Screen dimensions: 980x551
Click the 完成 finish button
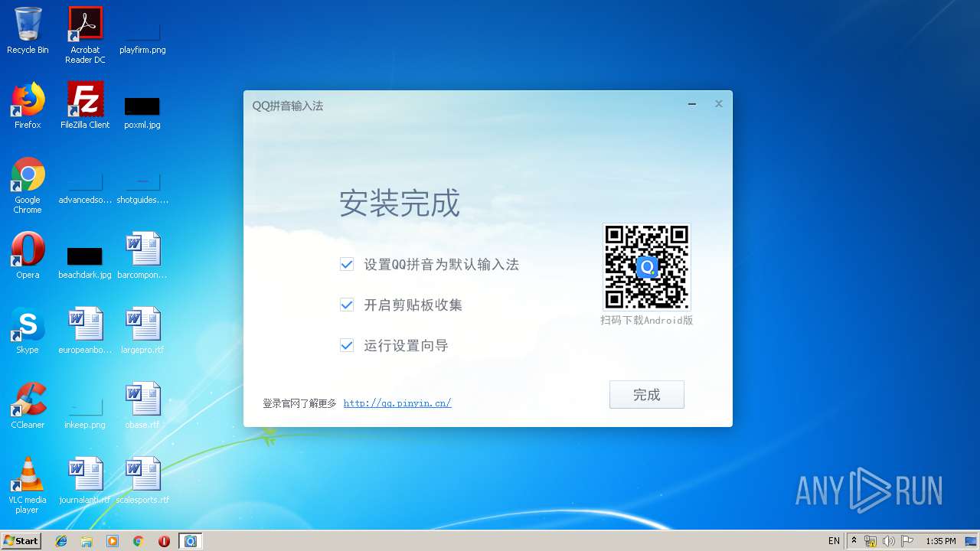pos(646,395)
